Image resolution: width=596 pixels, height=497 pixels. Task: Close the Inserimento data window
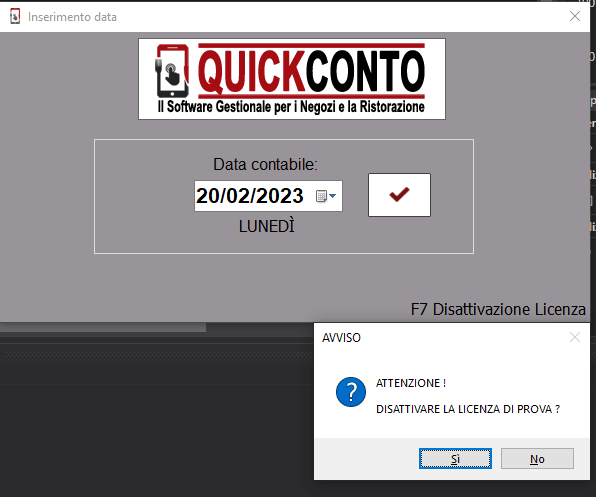[x=575, y=16]
